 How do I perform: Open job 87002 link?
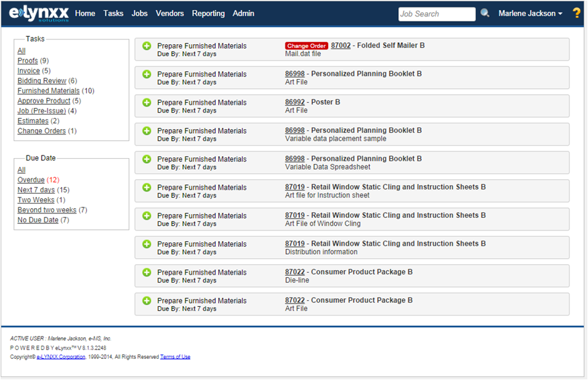pyautogui.click(x=340, y=45)
